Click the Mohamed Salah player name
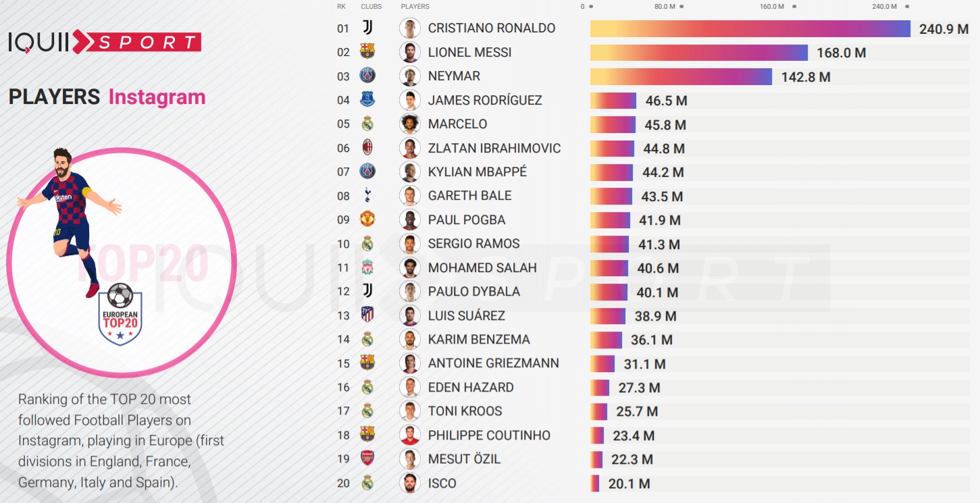Image resolution: width=980 pixels, height=503 pixels. pos(482,267)
